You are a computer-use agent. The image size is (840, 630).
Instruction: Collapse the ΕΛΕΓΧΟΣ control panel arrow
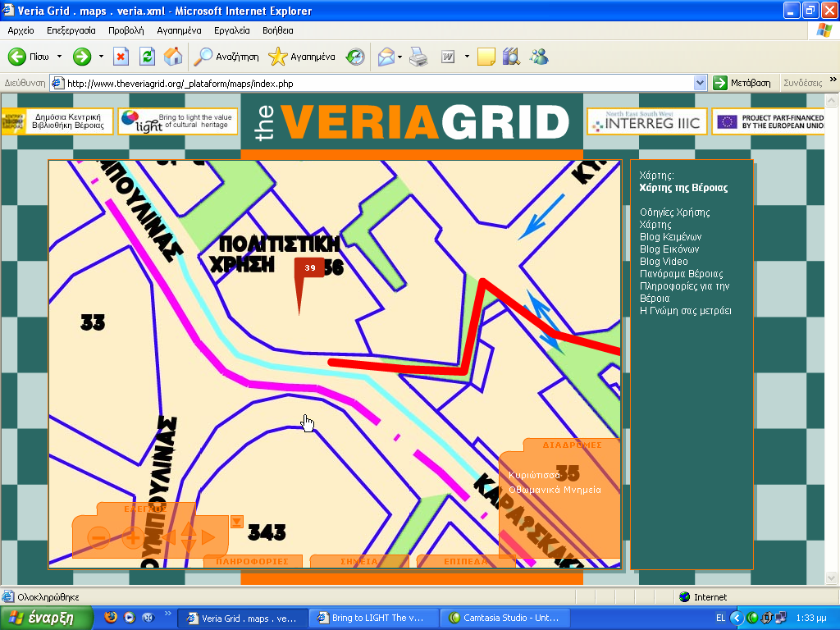[237, 522]
